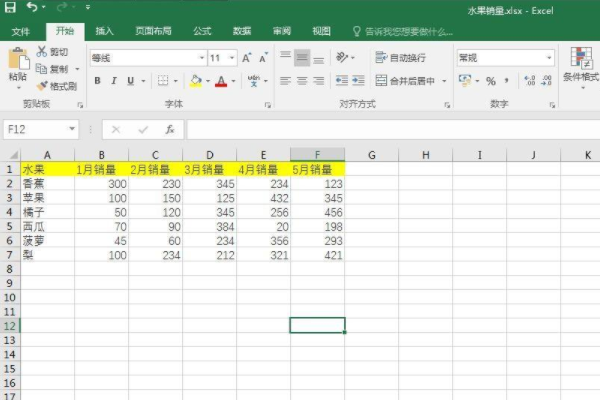Toggle Italic formatting
This screenshot has height=400, width=600.
tap(115, 81)
